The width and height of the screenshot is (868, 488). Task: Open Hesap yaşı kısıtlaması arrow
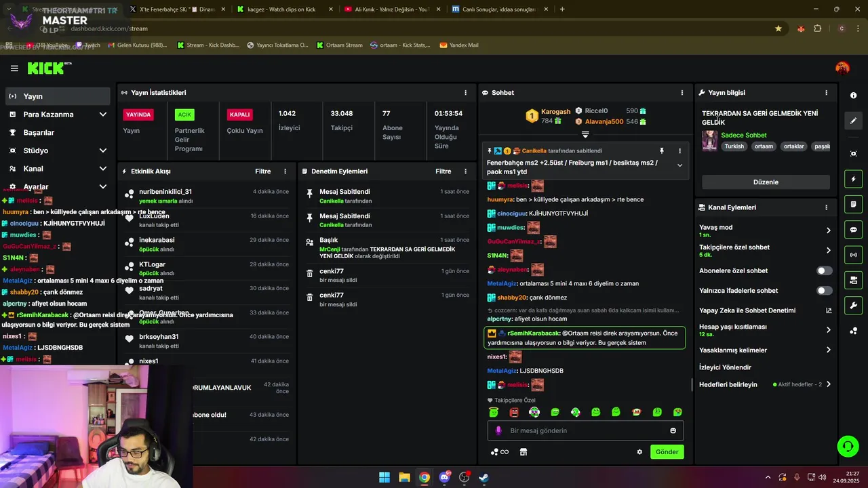(x=828, y=330)
